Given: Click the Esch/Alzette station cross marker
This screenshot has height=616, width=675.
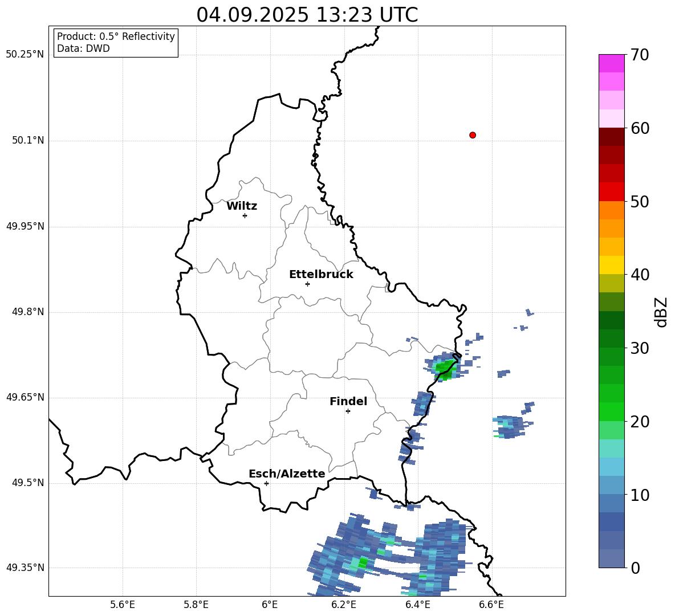Looking at the screenshot, I should [x=266, y=483].
